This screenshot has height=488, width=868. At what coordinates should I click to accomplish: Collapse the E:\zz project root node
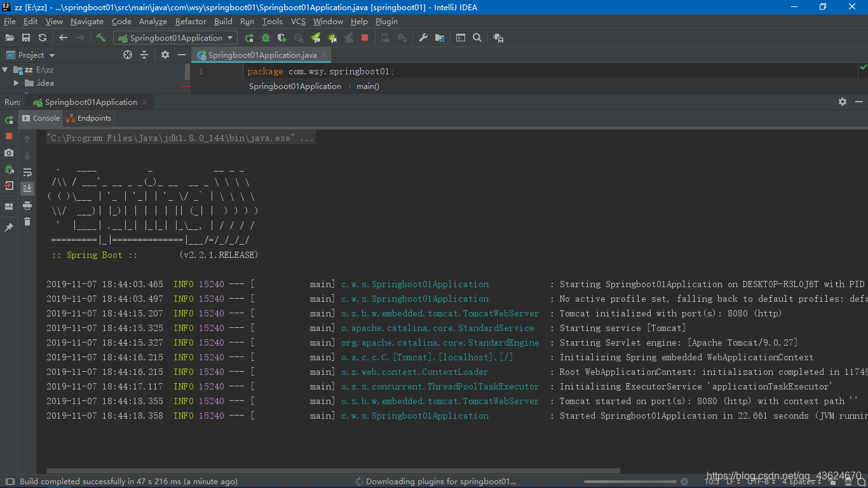point(6,70)
